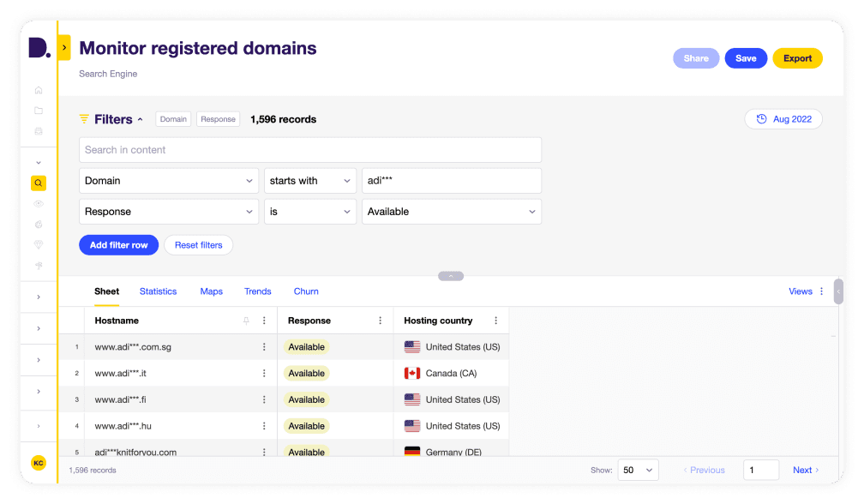This screenshot has height=504, width=864.
Task: Click the Available badge in row 3
Action: [306, 400]
